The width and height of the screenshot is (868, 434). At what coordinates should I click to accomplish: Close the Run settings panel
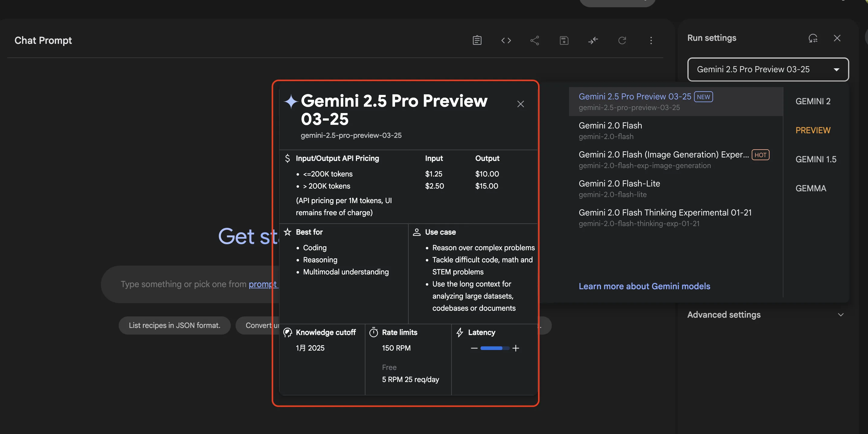click(x=837, y=38)
